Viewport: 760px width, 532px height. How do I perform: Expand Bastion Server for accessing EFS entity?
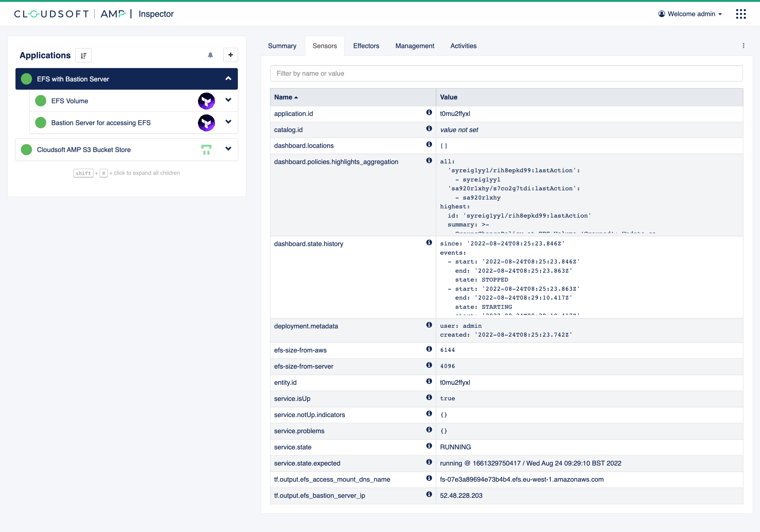tap(228, 122)
